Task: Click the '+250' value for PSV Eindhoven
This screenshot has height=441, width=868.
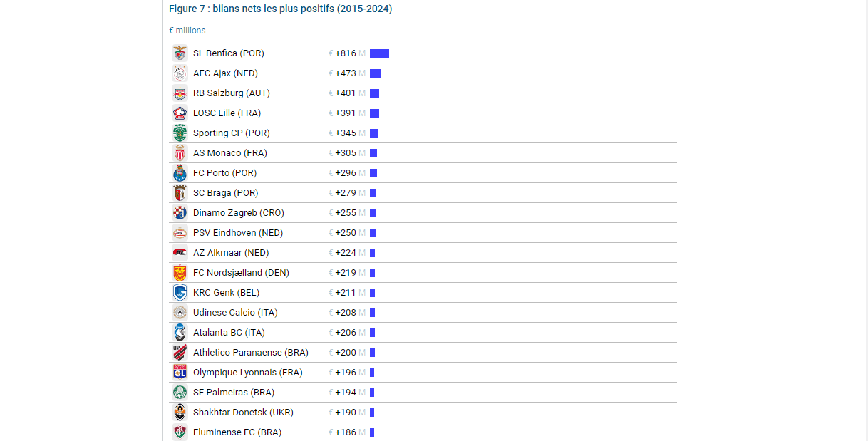Action: pos(346,233)
